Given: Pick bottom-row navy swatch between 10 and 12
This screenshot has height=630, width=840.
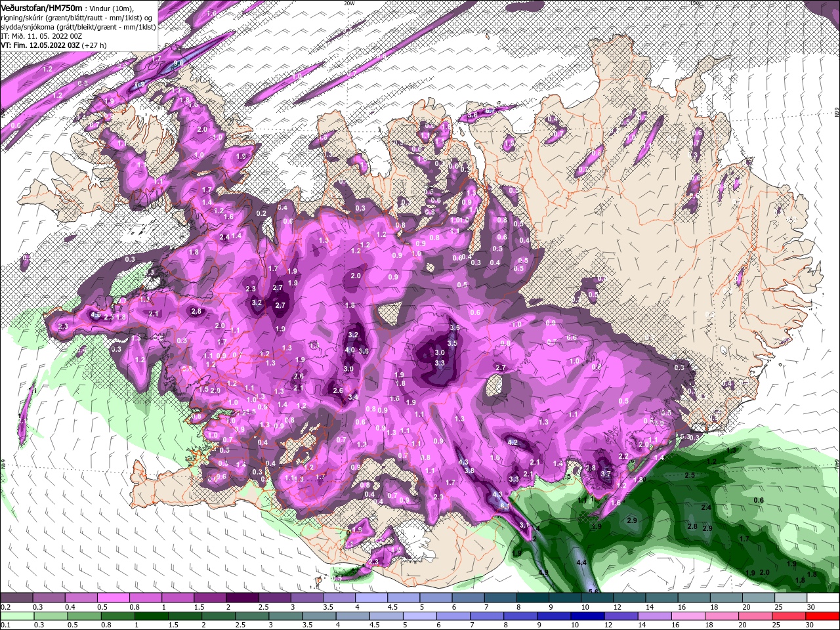Looking at the screenshot, I should [x=588, y=616].
